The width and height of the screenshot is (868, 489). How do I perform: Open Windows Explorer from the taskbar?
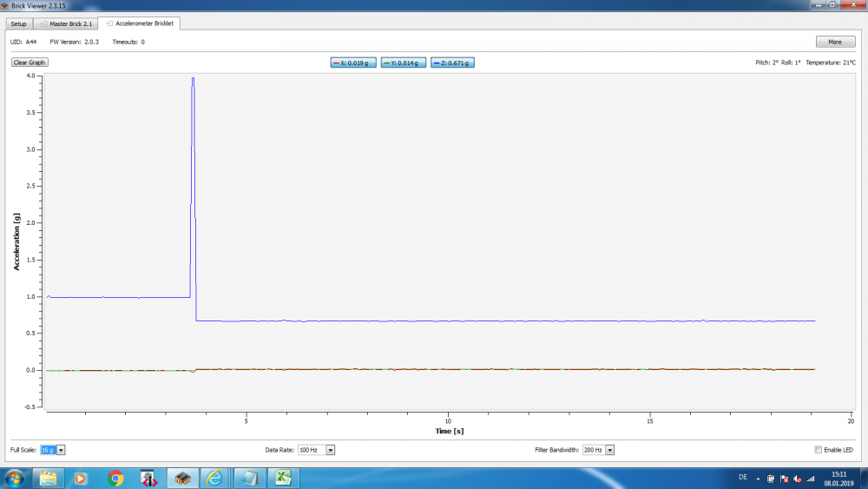click(x=48, y=478)
